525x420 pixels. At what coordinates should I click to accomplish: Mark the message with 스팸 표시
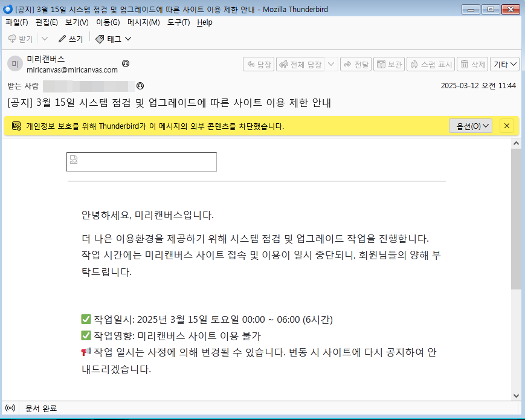431,64
